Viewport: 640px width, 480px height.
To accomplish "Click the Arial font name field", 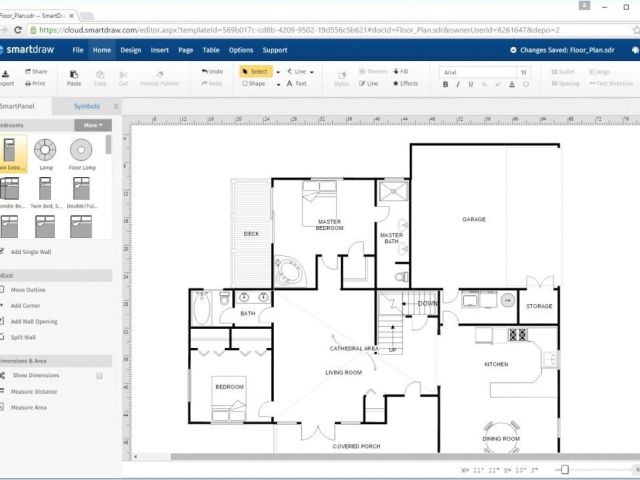I will click(476, 72).
